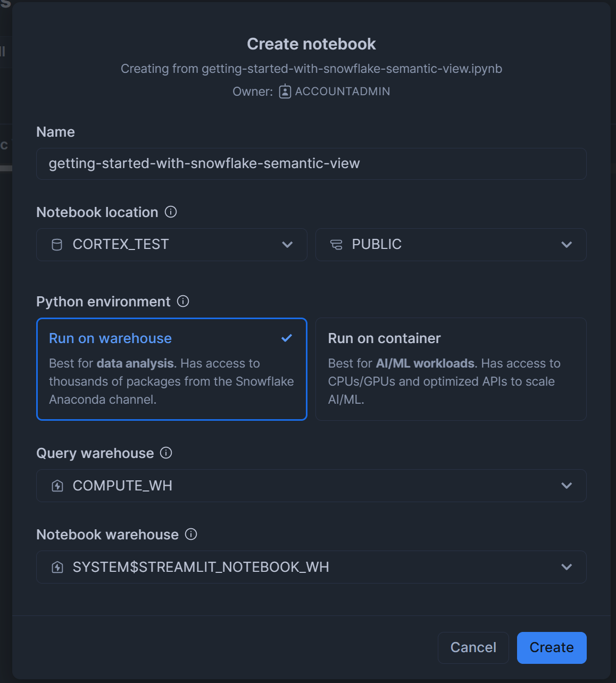Open the COMPUTE_WH query warehouse dropdown
Screen dimensions: 616x683
[x=311, y=486]
